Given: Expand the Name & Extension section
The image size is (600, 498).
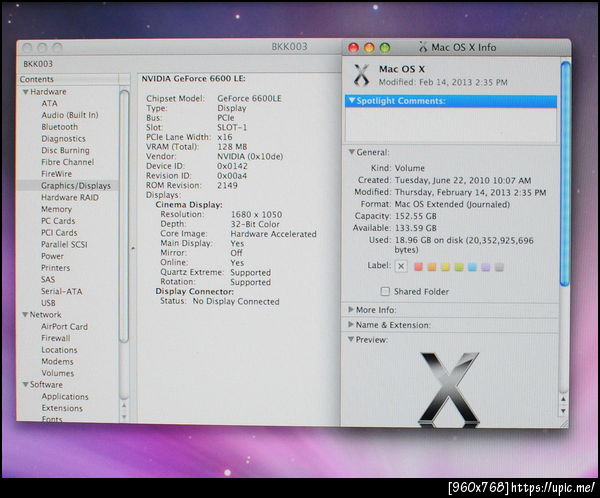Looking at the screenshot, I should tap(351, 324).
